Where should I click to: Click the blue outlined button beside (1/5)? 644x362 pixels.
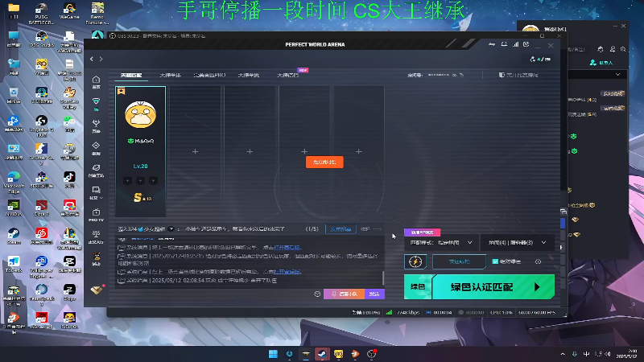pyautogui.click(x=341, y=229)
